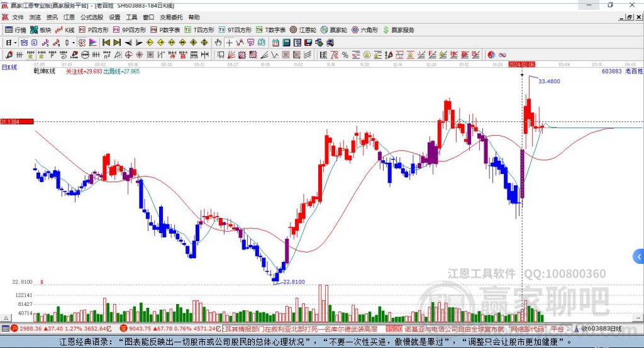Select the percent % tool icon
The image size is (644, 348).
pos(345,55)
